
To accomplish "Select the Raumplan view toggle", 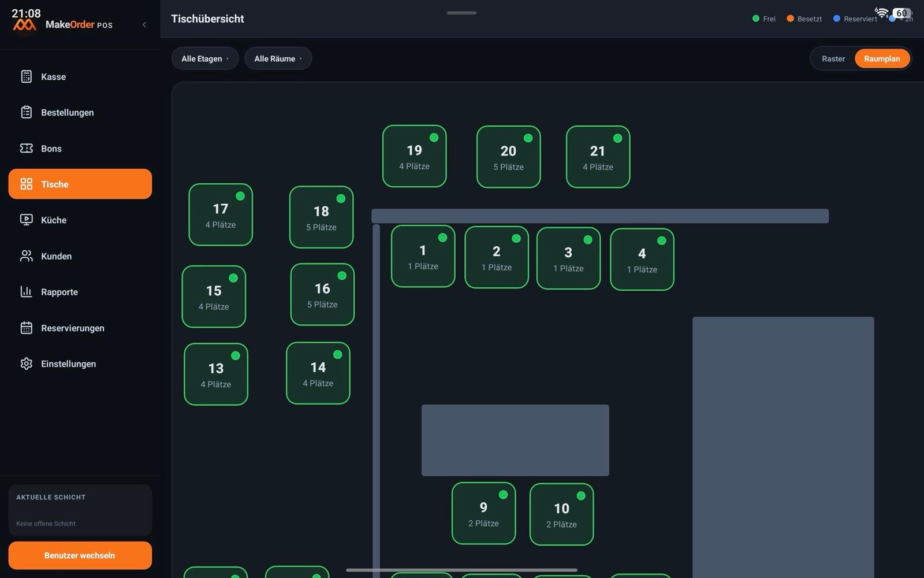I will pyautogui.click(x=882, y=58).
